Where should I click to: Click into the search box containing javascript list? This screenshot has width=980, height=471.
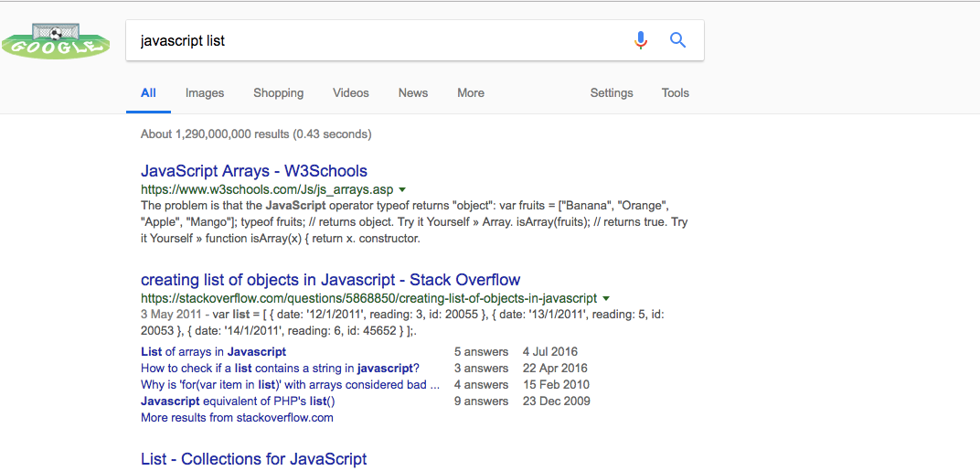click(x=375, y=40)
